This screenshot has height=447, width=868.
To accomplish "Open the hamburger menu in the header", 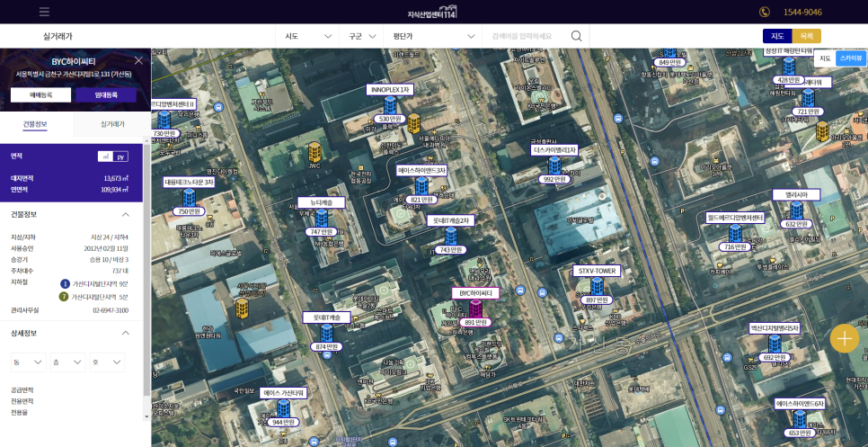I will pos(45,12).
